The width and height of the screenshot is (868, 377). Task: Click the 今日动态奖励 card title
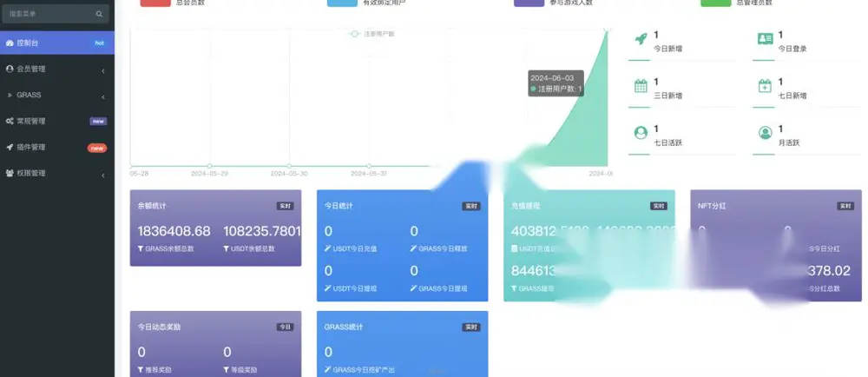click(159, 327)
